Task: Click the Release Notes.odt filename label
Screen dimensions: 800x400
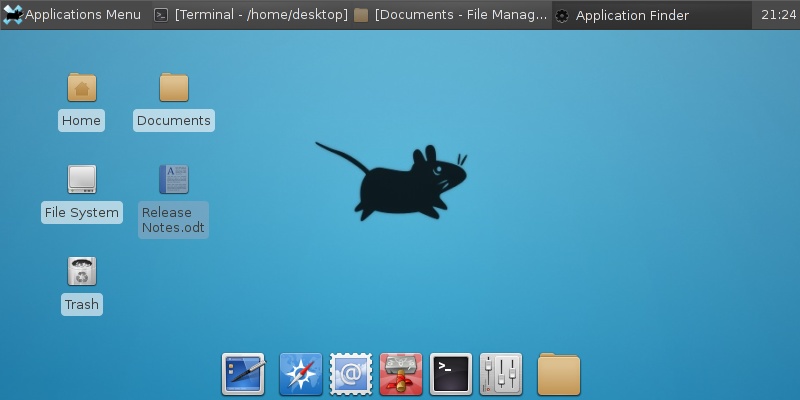Action: coord(173,220)
